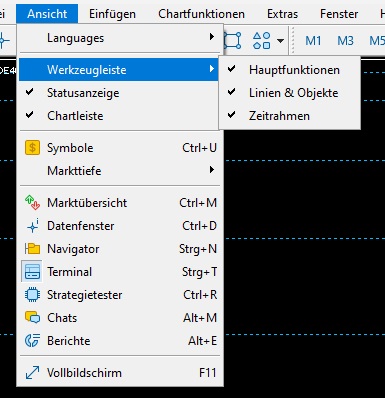
Task: Click the Marktübersicht arrows icon
Action: click(32, 203)
